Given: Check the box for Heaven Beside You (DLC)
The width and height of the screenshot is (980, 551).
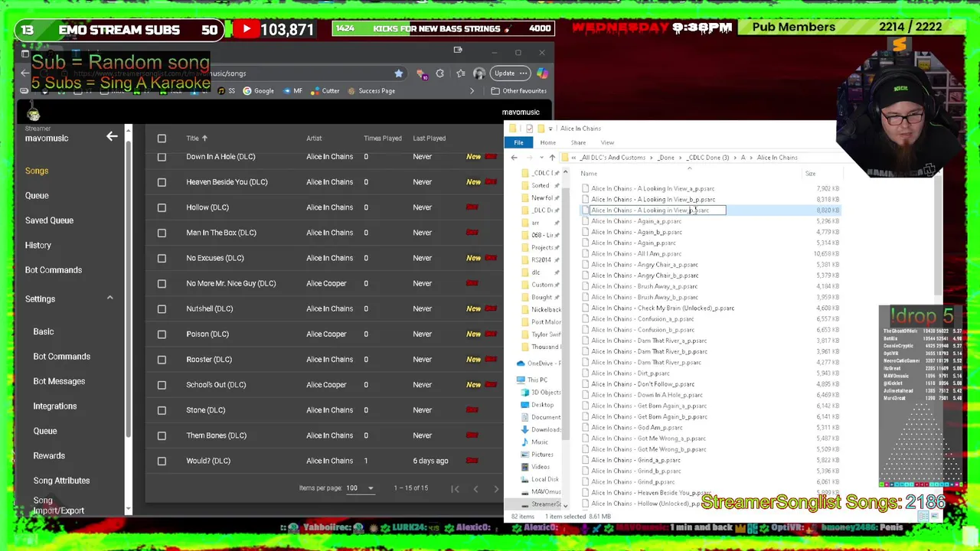Looking at the screenshot, I should coord(162,182).
